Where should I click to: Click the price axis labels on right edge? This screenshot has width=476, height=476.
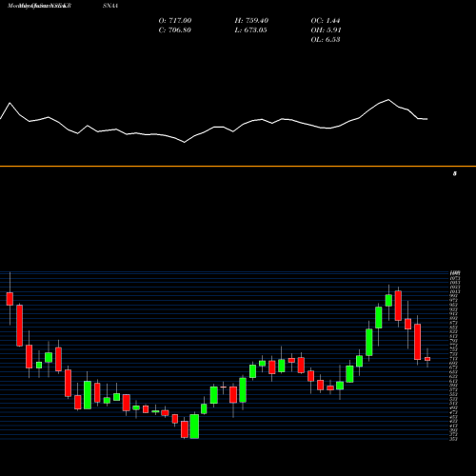[x=454, y=356]
